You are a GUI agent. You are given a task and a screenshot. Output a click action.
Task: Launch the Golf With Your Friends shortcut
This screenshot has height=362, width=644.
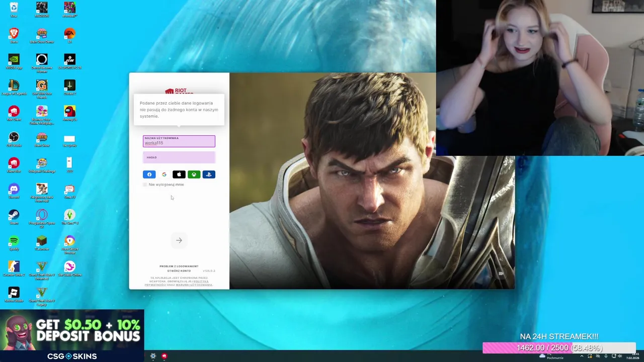coord(42,88)
